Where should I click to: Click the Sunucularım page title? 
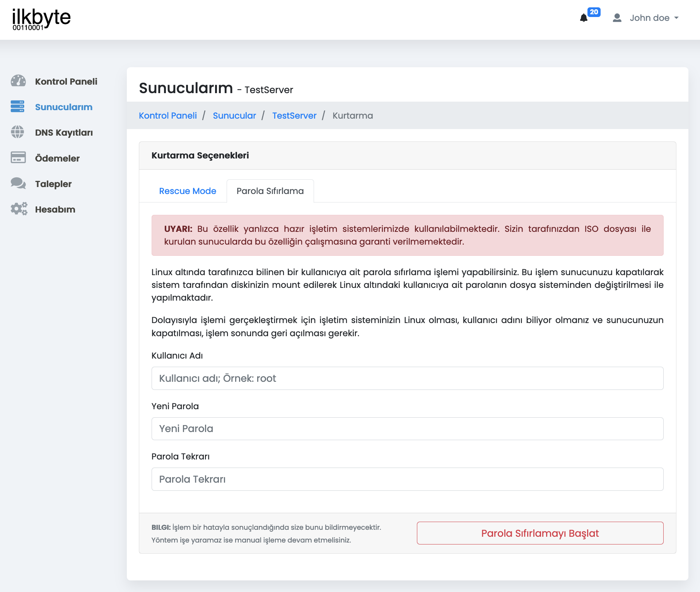186,88
